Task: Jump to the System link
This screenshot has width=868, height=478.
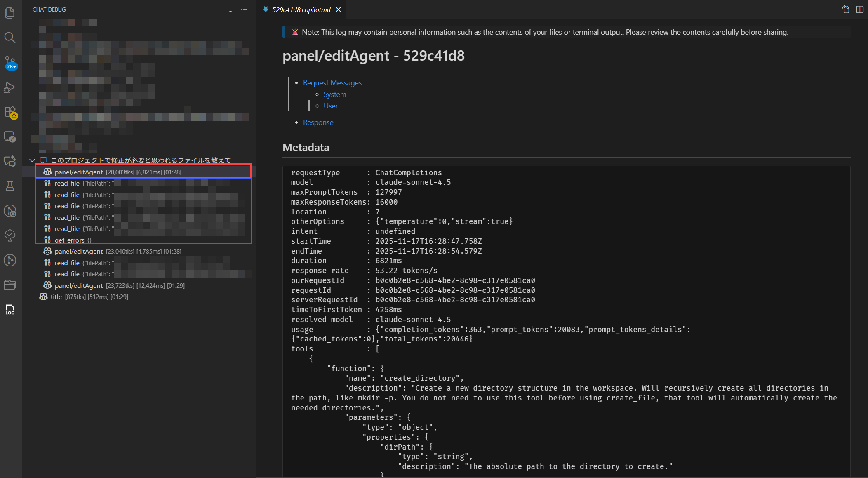Action: tap(334, 94)
